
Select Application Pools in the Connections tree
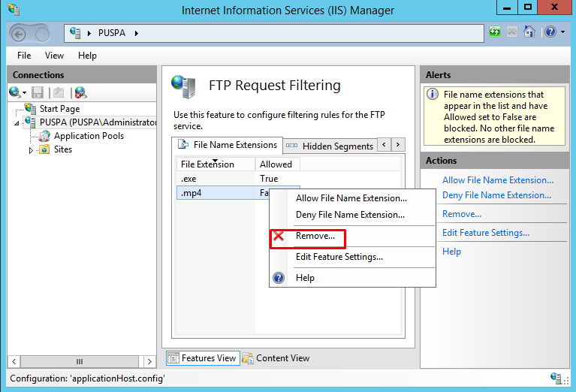coord(89,136)
